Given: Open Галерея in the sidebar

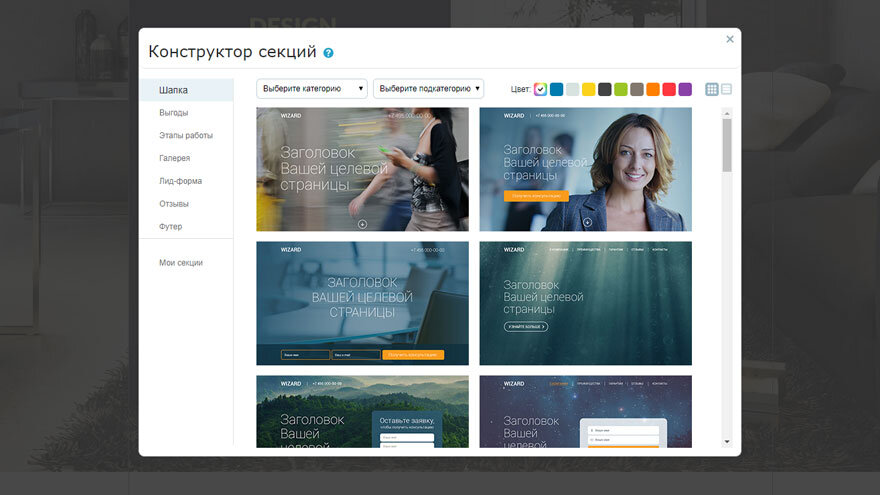Looking at the screenshot, I should coord(175,158).
